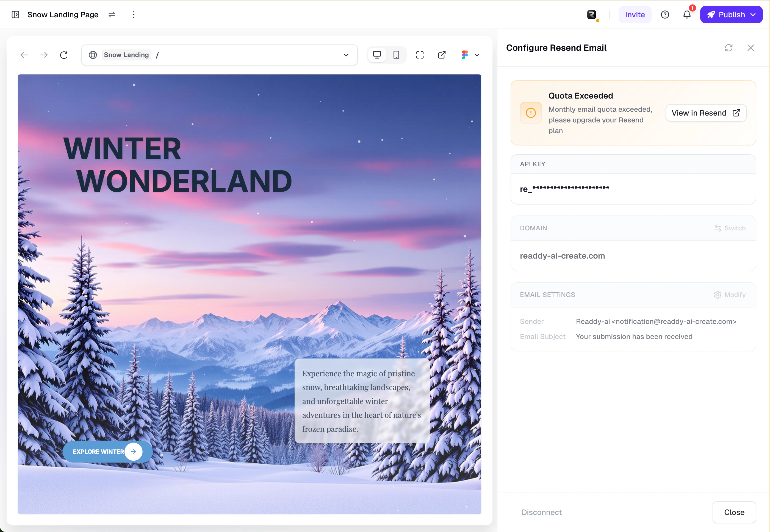Toggle the left sidebar panel icon
The width and height of the screenshot is (770, 532).
pyautogui.click(x=15, y=15)
